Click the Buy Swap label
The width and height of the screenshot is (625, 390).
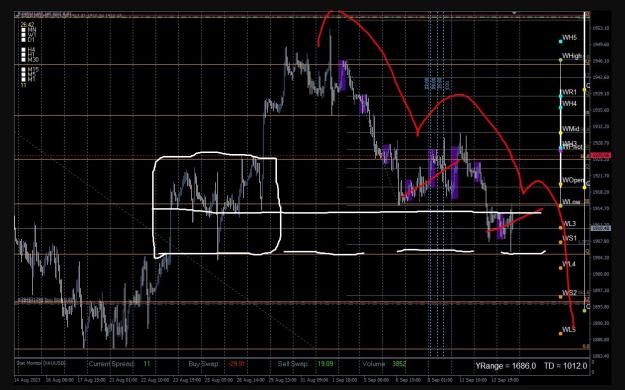[x=203, y=364]
